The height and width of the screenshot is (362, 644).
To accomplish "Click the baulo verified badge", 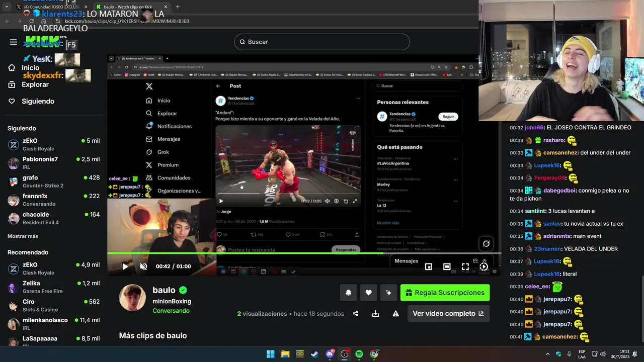I will [183, 290].
